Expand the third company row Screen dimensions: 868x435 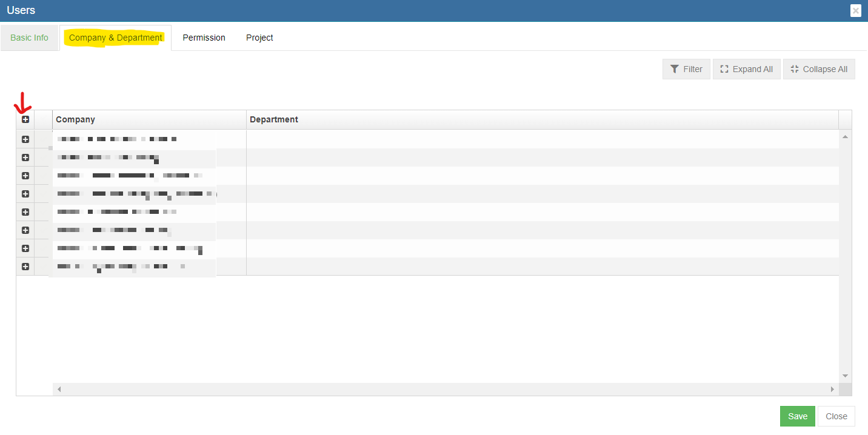point(25,176)
